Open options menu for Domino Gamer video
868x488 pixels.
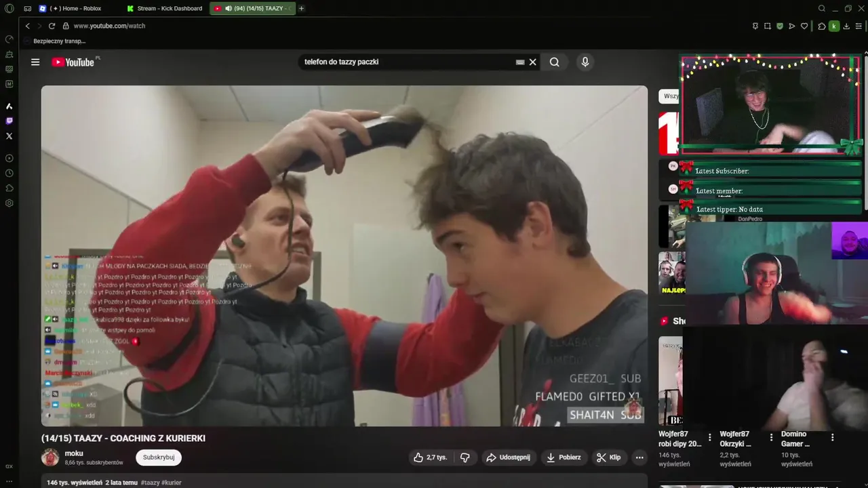(x=833, y=437)
